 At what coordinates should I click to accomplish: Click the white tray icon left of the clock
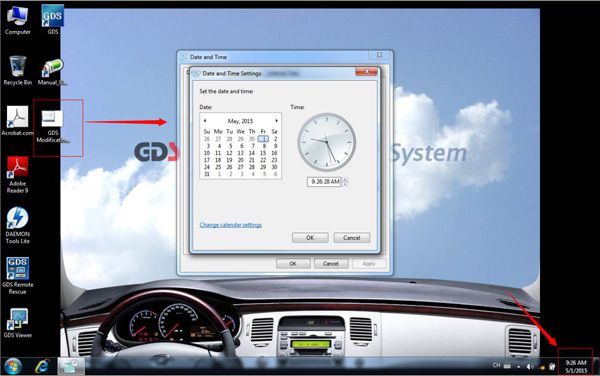(x=552, y=367)
